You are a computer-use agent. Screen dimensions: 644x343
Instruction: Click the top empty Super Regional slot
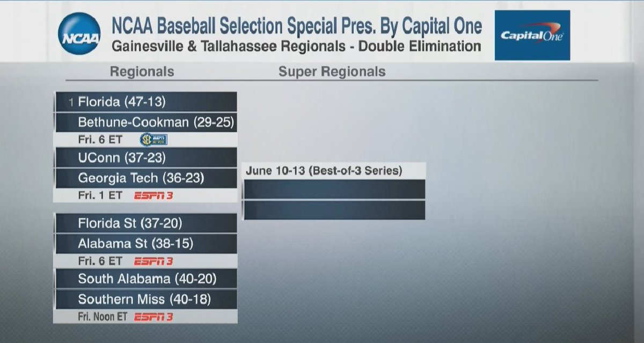tap(334, 189)
